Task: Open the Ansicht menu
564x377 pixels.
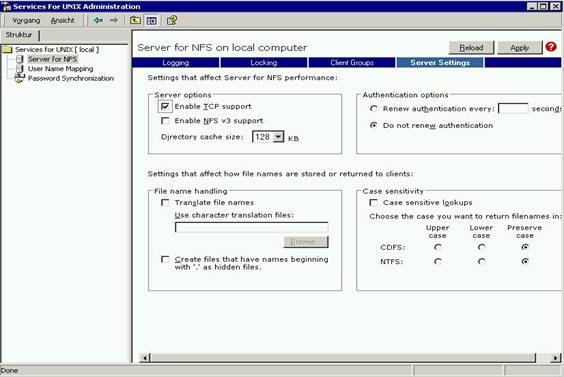Action: [63, 21]
